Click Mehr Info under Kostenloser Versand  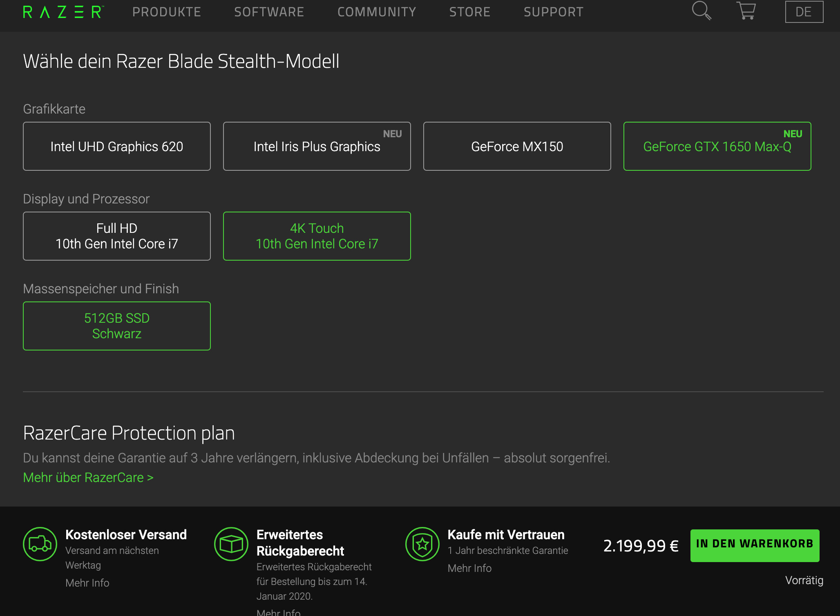[x=87, y=583]
